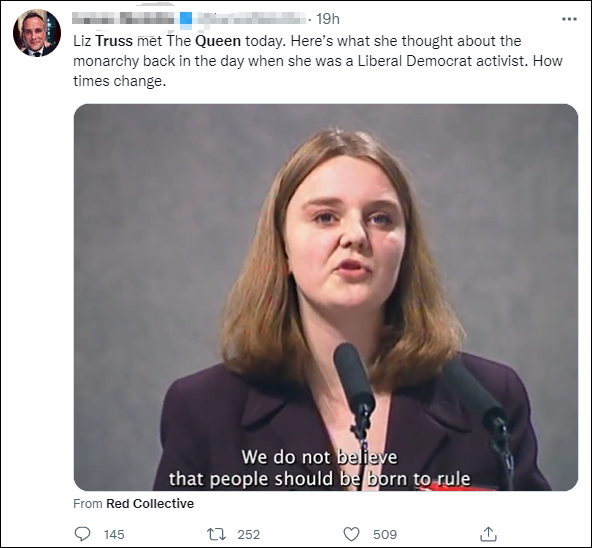Click the subtitle "born to rule" in video
Screen dimensions: 592x548
pos(419,479)
